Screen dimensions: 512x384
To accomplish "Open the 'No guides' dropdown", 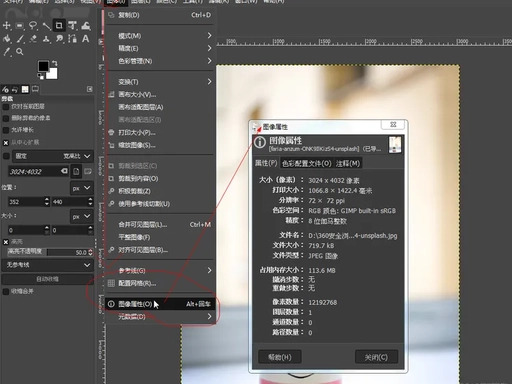I will pos(47,265).
